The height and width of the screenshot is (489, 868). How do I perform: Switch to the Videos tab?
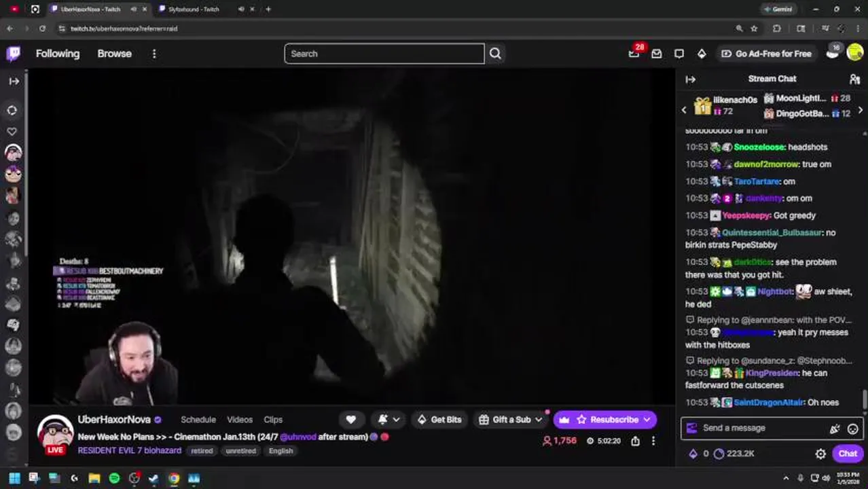[240, 420]
